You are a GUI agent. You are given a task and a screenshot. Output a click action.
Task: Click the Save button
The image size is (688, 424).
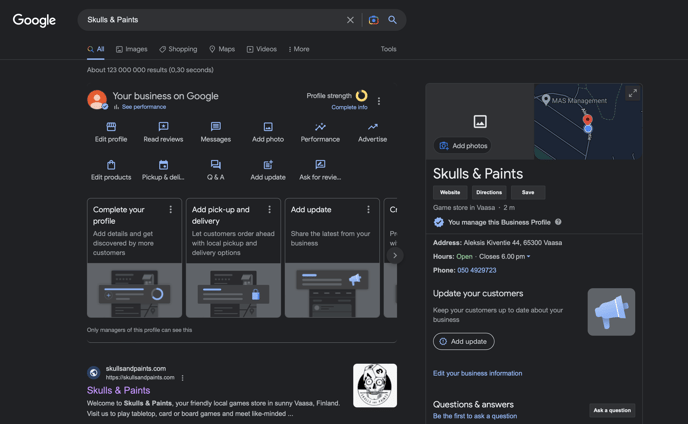(528, 192)
